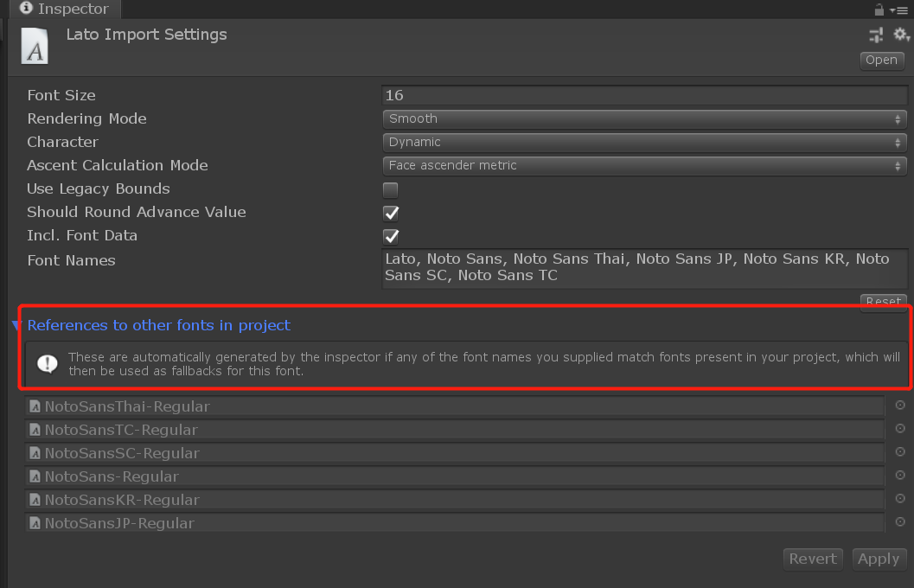The image size is (914, 588).
Task: Click the NotoSansThai-Regular font file icon
Action: click(35, 406)
